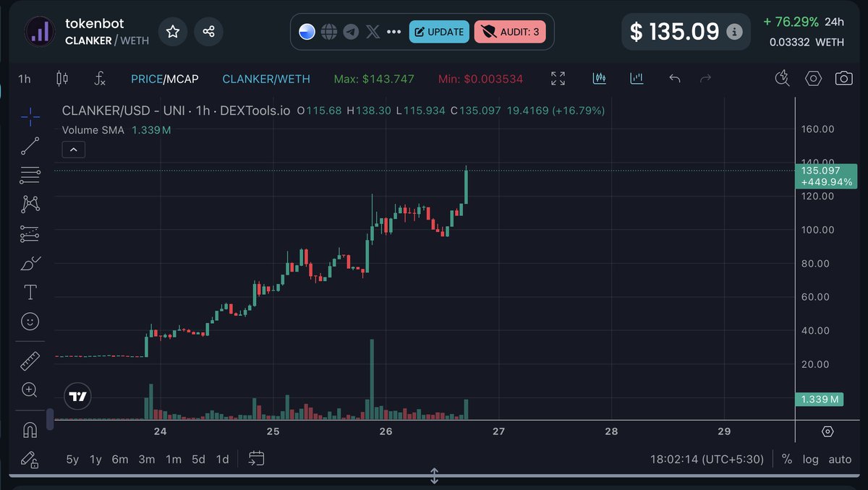Screen dimensions: 868x490
Task: Select the measure ruler tool
Action: 30,360
